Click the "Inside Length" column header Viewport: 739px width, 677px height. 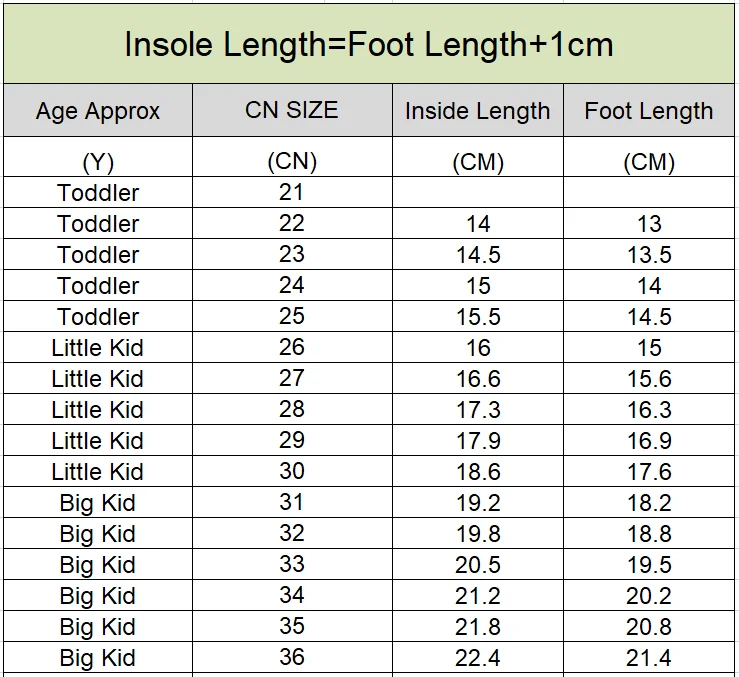[x=477, y=111]
